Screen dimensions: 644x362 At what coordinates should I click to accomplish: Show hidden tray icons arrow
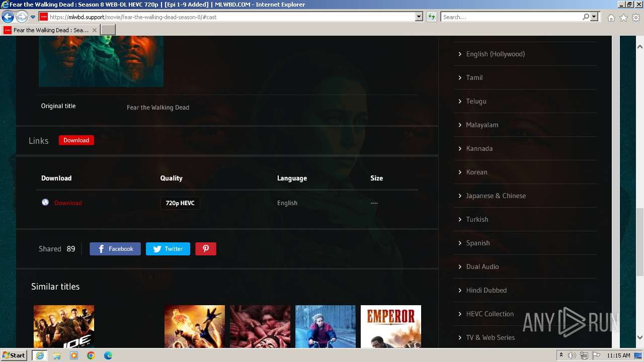(561, 355)
